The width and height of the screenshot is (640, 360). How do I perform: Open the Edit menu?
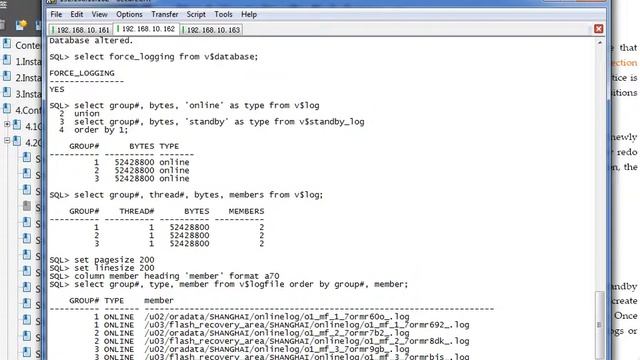click(76, 14)
